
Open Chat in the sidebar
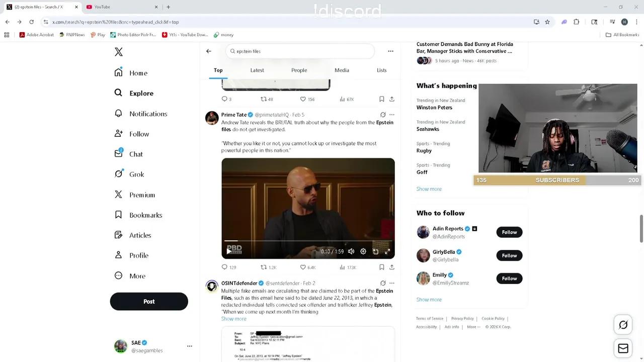(129, 154)
